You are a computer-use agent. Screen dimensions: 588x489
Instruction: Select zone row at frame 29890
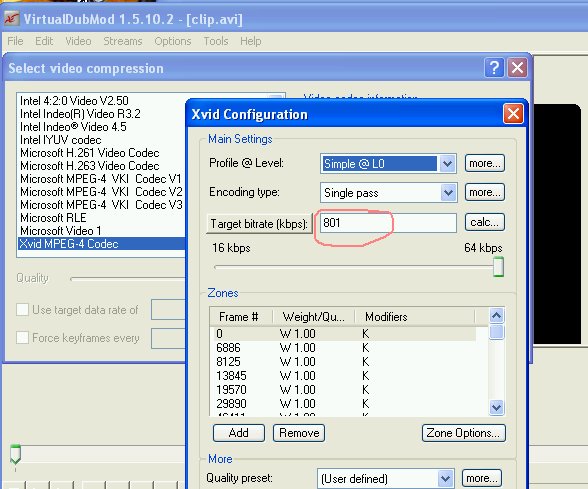click(x=345, y=404)
